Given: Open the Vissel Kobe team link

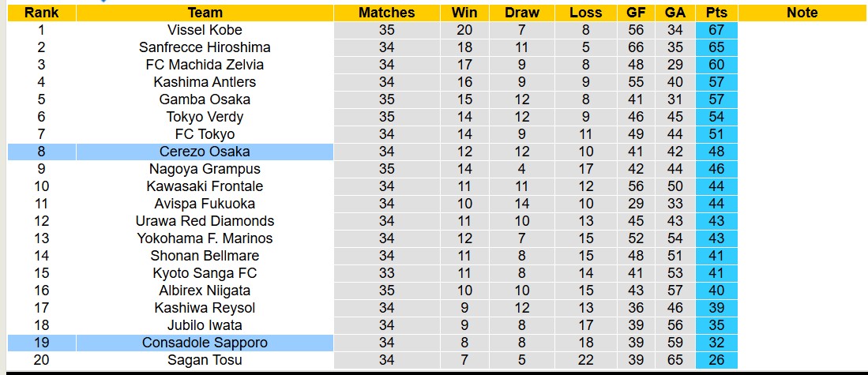Looking at the screenshot, I should click(205, 30).
